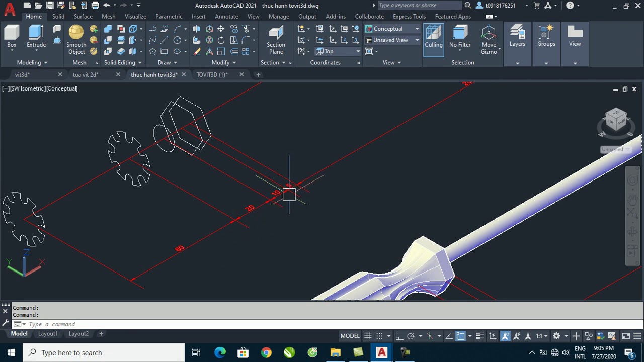Select the Mirror tool in Modify panel
Viewport: 644px width, 362px height.
tap(196, 29)
